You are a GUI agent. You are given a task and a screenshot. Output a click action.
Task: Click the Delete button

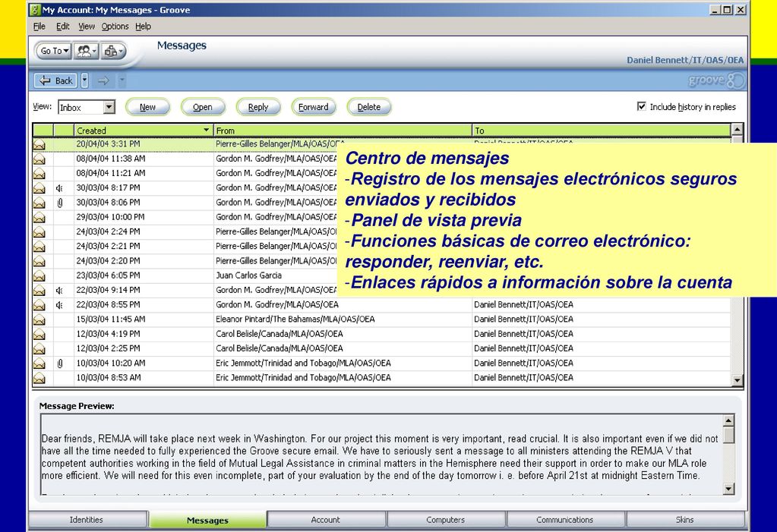pos(369,107)
